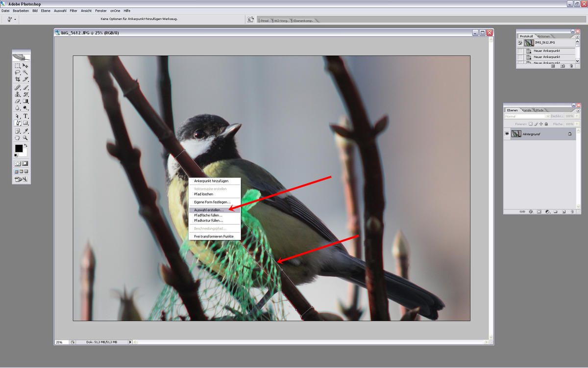Select the Magic Wand tool
Image resolution: width=588 pixels, height=368 pixels.
26,72
